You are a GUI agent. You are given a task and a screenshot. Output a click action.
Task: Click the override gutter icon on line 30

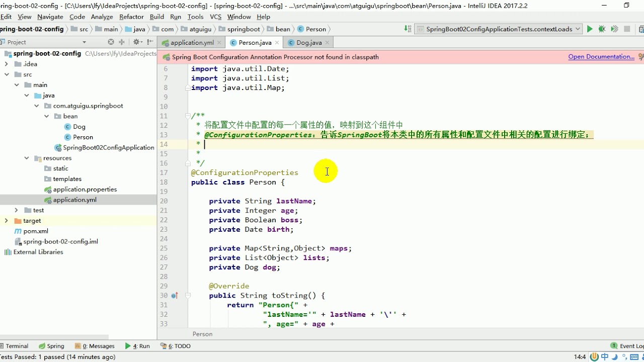tap(174, 296)
